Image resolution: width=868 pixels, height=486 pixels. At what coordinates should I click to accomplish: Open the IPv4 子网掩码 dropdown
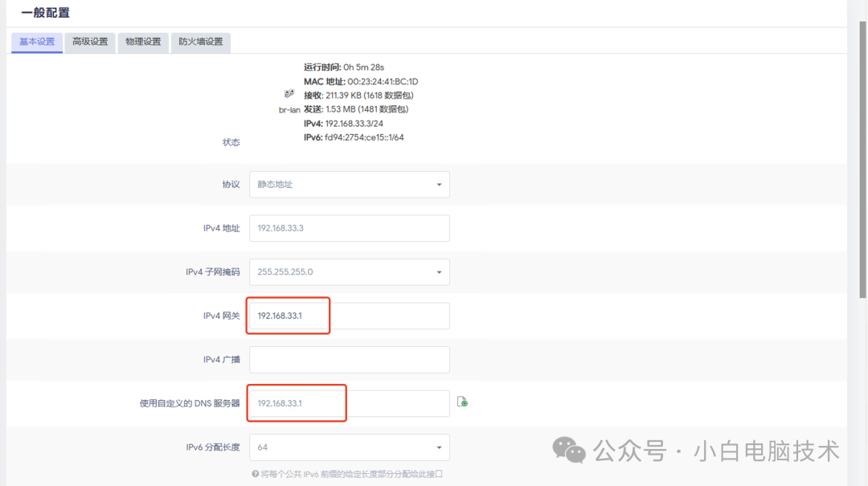(350, 272)
